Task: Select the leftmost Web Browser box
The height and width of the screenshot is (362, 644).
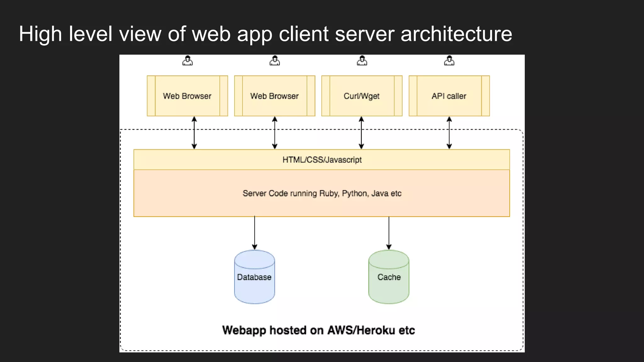Action: pyautogui.click(x=187, y=96)
